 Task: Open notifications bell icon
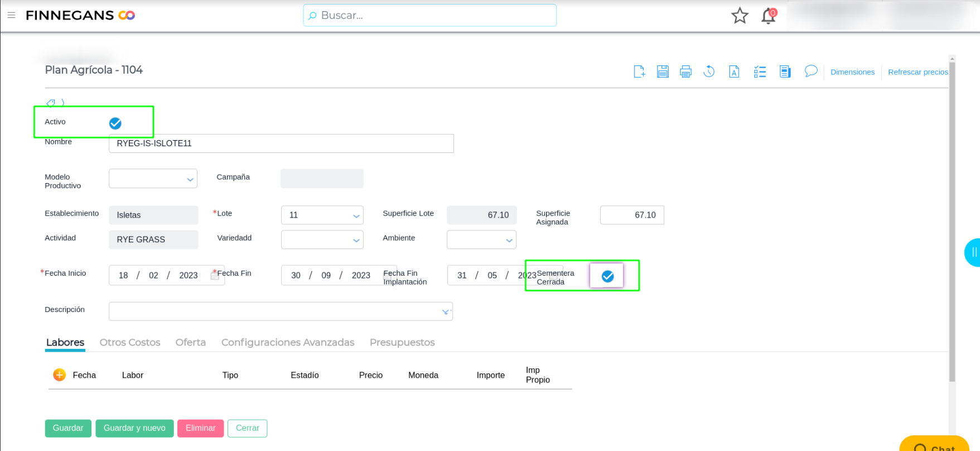pos(768,16)
